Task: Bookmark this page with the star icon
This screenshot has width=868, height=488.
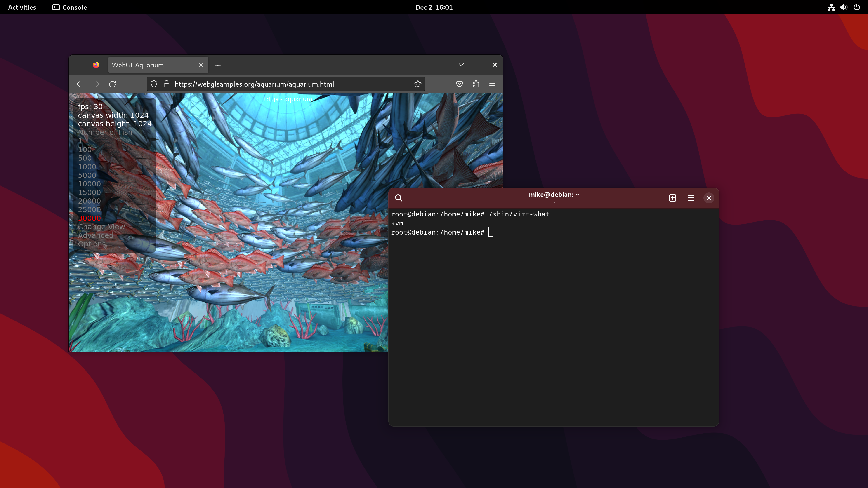Action: (418, 84)
